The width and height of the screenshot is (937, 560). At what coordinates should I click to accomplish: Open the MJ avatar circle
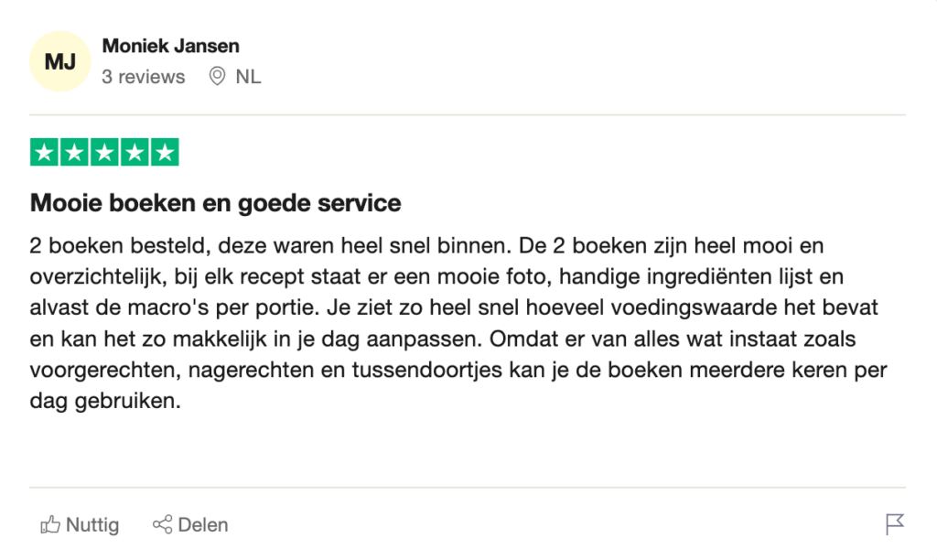coord(60,61)
